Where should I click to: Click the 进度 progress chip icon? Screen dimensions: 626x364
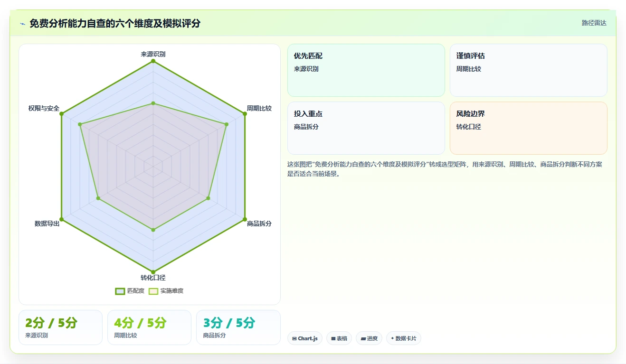point(363,338)
